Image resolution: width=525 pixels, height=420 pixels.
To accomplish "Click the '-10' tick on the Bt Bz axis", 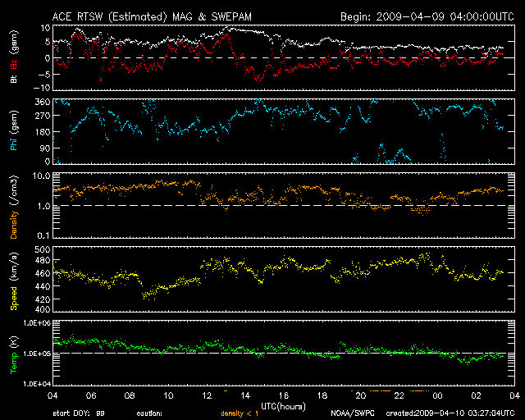I will click(x=42, y=88).
